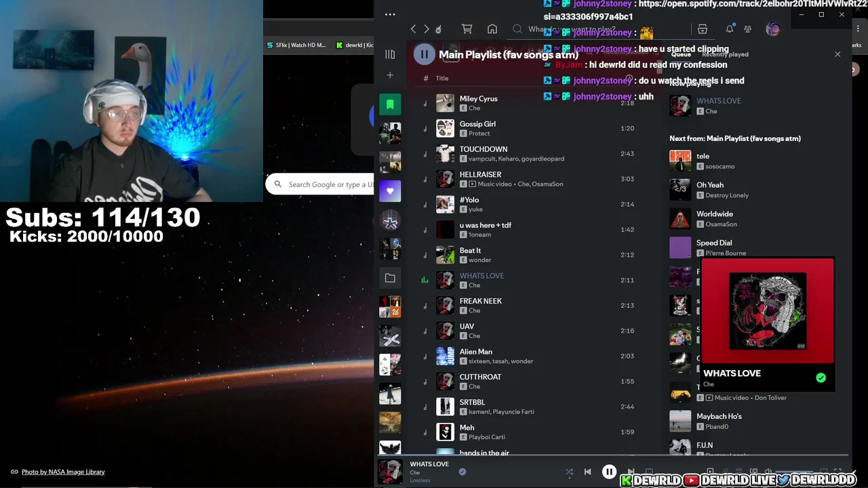Open the purple heart playlist in sidebar
868x488 pixels.
(390, 191)
